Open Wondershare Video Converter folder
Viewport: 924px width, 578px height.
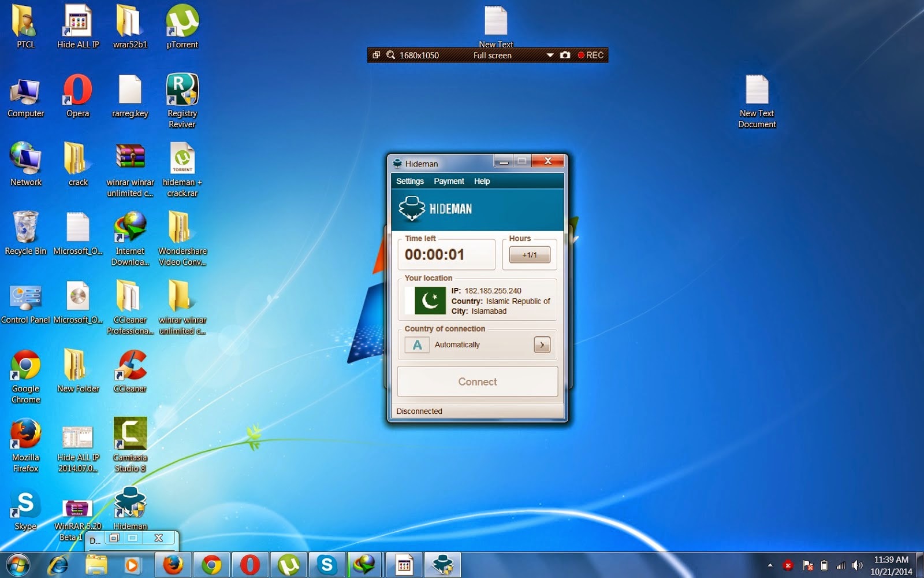tap(182, 238)
